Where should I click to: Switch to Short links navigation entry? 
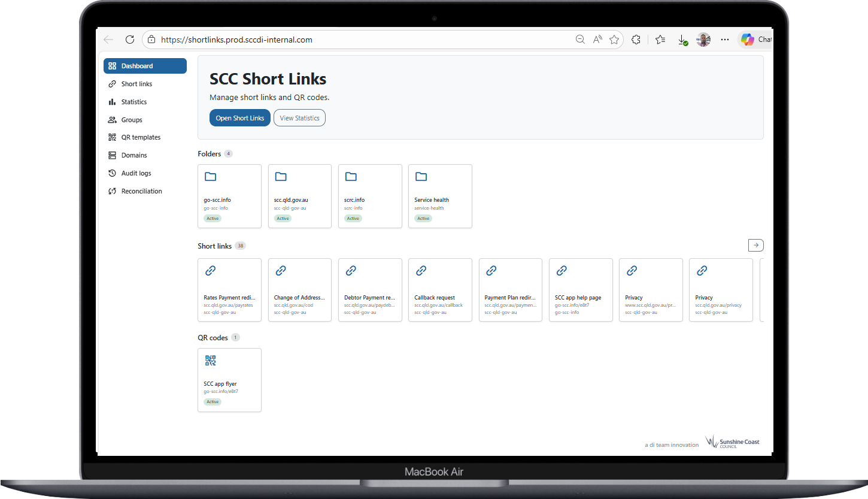pos(136,84)
